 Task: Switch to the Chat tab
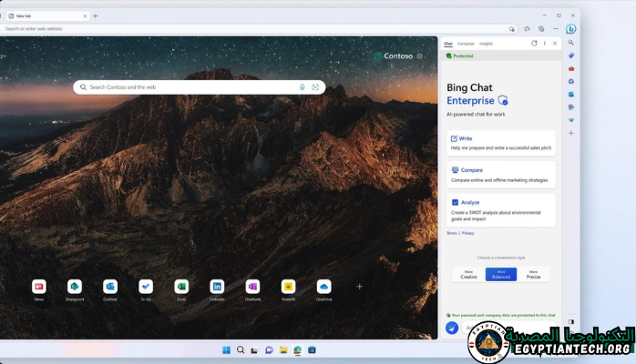coord(447,44)
